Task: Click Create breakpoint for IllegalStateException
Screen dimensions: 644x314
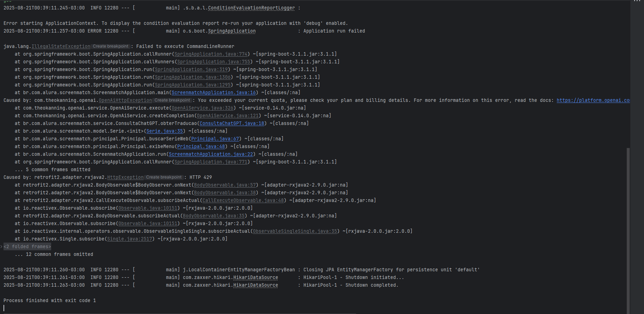Action: (111, 46)
